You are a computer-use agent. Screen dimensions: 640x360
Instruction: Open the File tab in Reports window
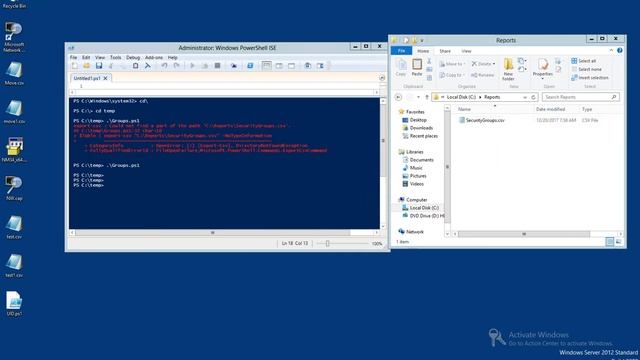[x=402, y=51]
